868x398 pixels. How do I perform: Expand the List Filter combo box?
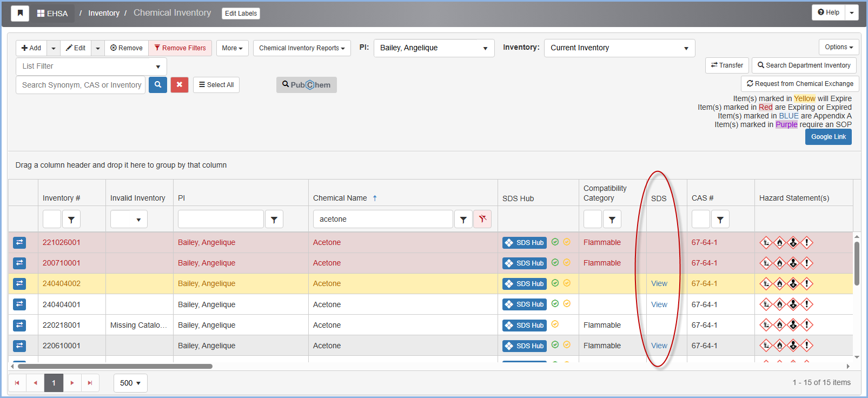(x=91, y=67)
